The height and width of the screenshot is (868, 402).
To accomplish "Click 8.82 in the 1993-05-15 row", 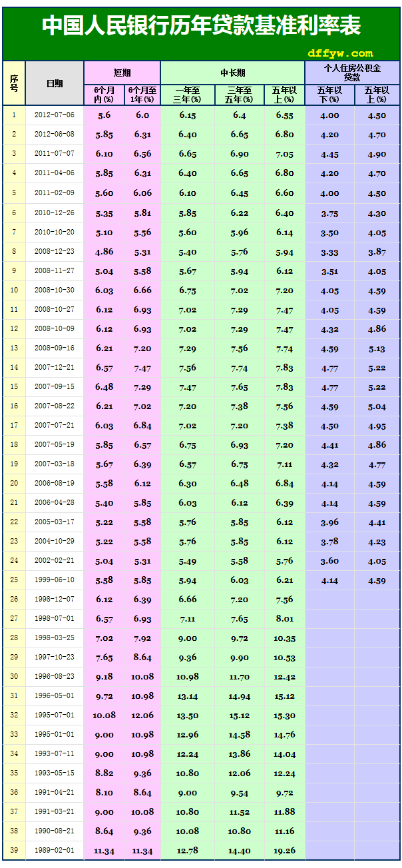I will (x=104, y=773).
